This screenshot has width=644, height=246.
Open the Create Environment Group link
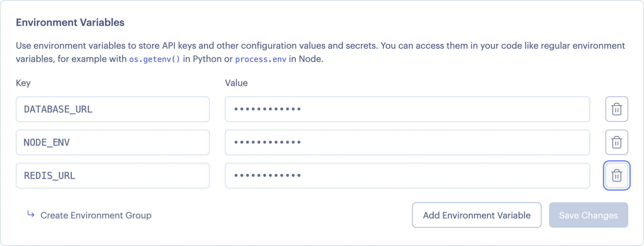pos(96,215)
